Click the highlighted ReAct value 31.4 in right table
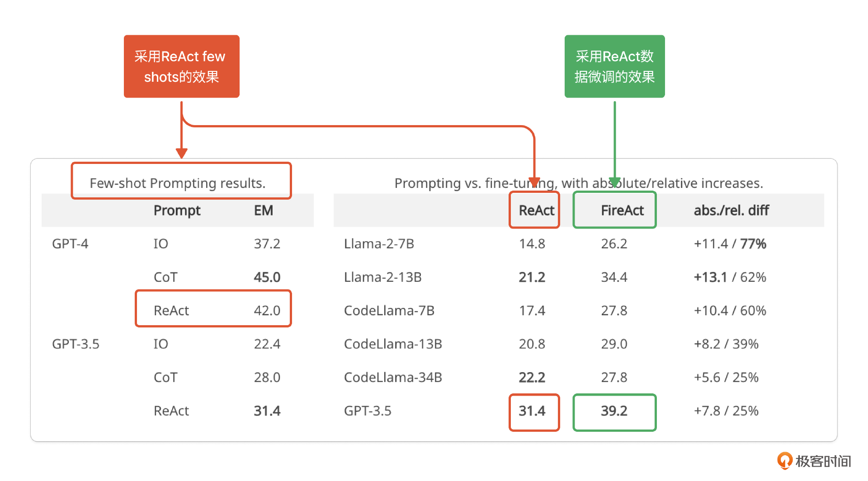The image size is (868, 481). 532,411
